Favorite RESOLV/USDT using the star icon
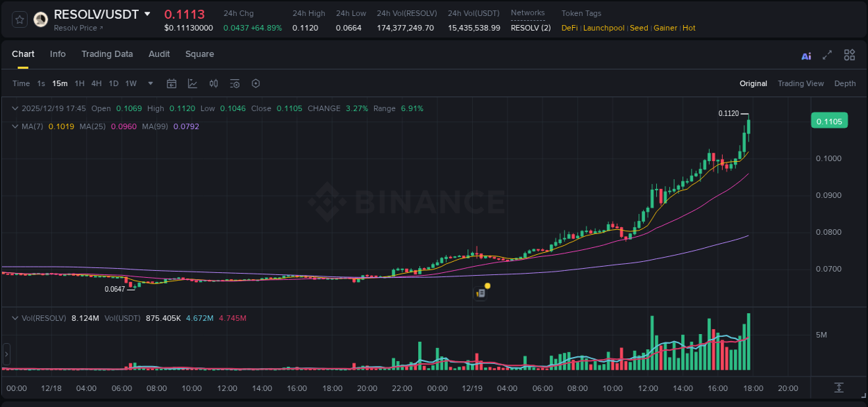 pyautogui.click(x=19, y=19)
